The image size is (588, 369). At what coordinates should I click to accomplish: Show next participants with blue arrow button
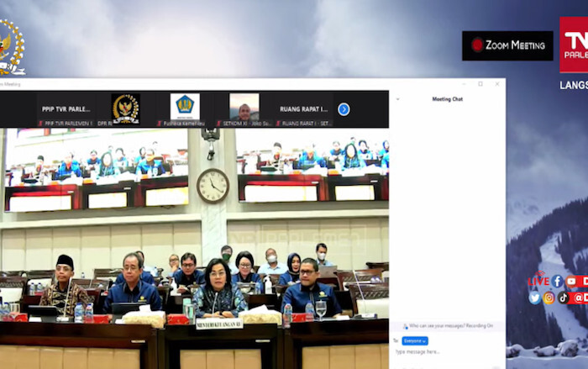(x=344, y=109)
